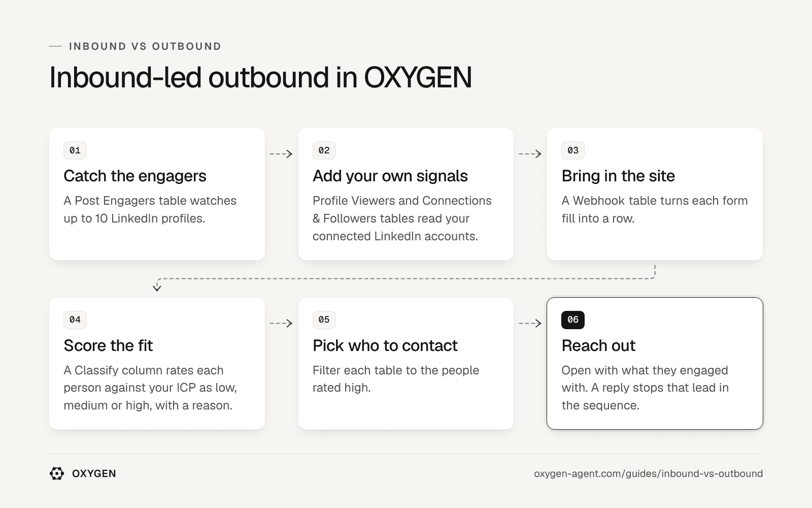
Task: Click the Post Engagers table description text
Action: coord(150,209)
